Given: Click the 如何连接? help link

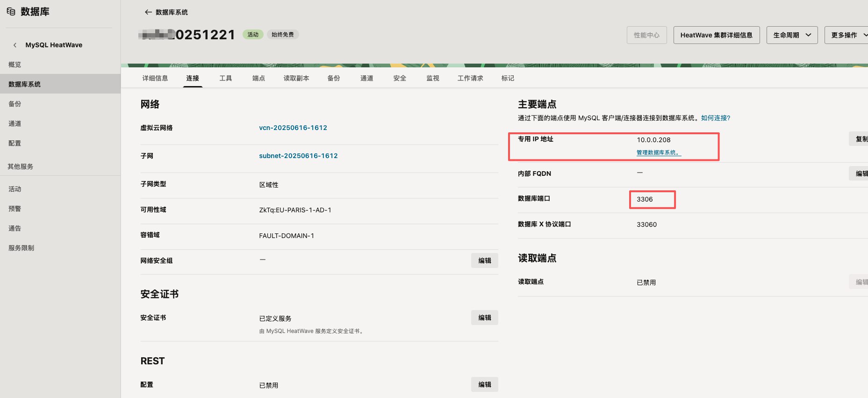Looking at the screenshot, I should click(715, 118).
